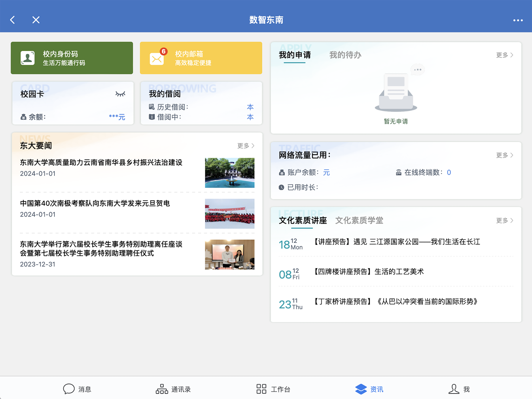Click the 08 Fri lecture date marker

[x=289, y=274]
